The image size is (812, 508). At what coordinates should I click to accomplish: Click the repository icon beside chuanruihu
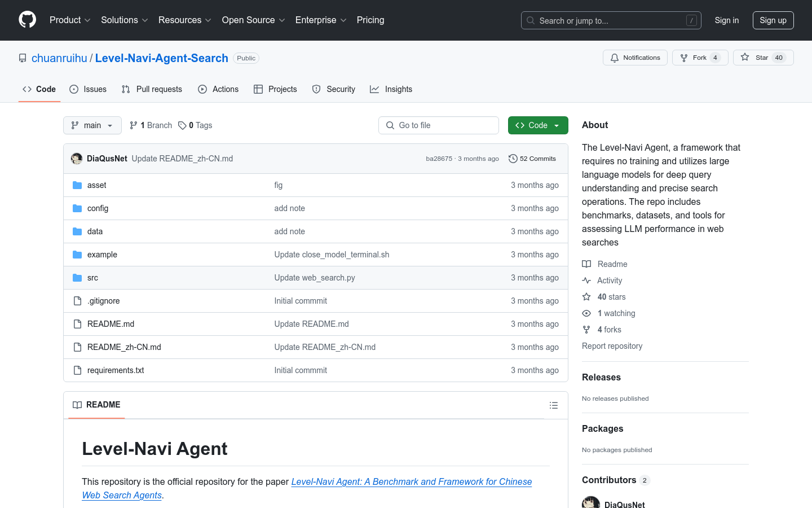(x=23, y=58)
